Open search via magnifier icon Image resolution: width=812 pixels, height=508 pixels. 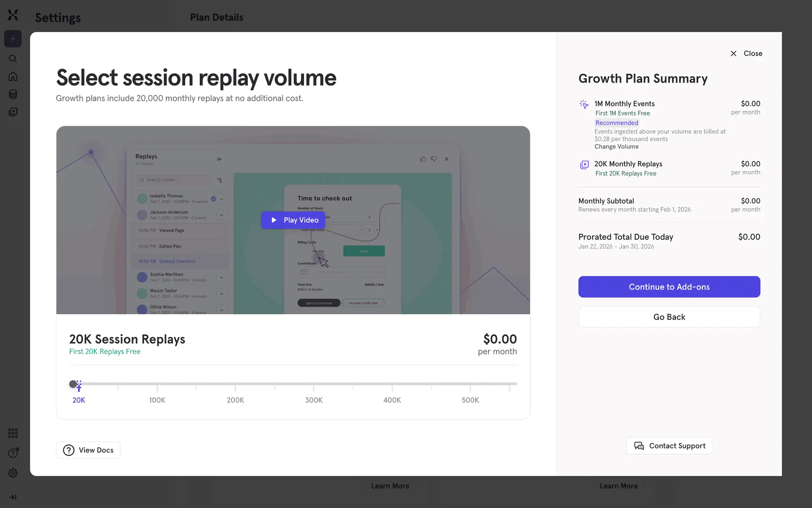pyautogui.click(x=13, y=58)
